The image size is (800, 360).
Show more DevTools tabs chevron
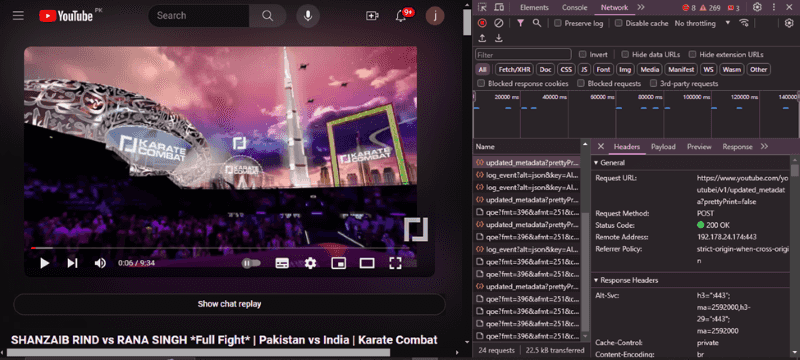[641, 7]
